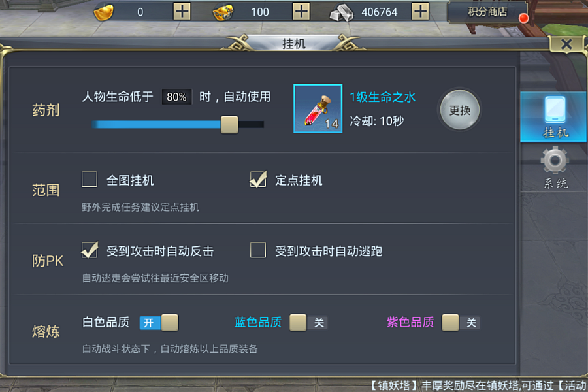Click the 更换 potion change button
The image size is (588, 392).
click(x=460, y=110)
